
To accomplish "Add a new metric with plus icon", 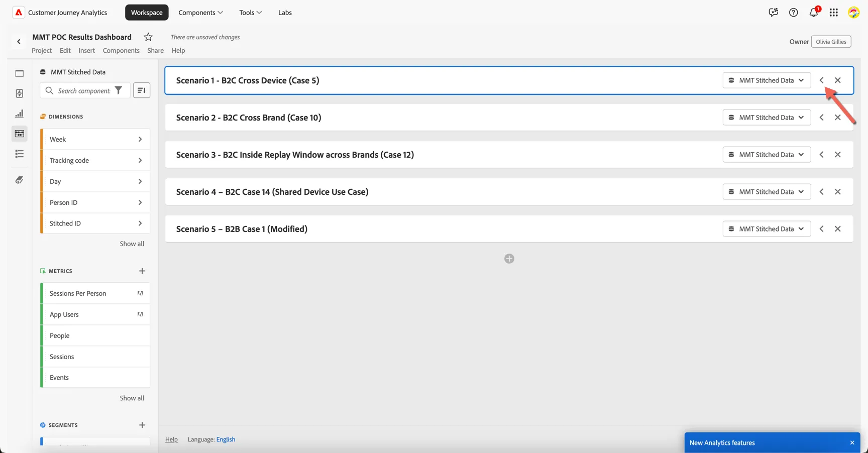I will coord(142,271).
